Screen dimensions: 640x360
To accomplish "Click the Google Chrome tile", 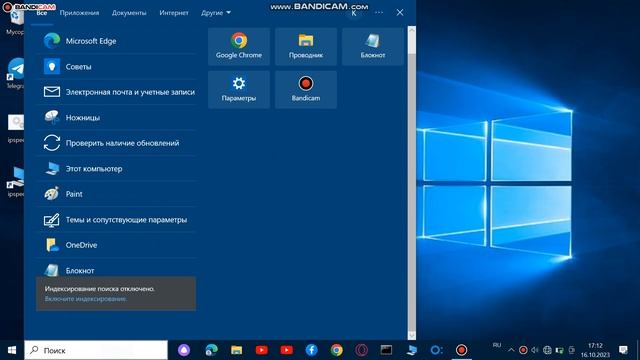I will pos(239,47).
